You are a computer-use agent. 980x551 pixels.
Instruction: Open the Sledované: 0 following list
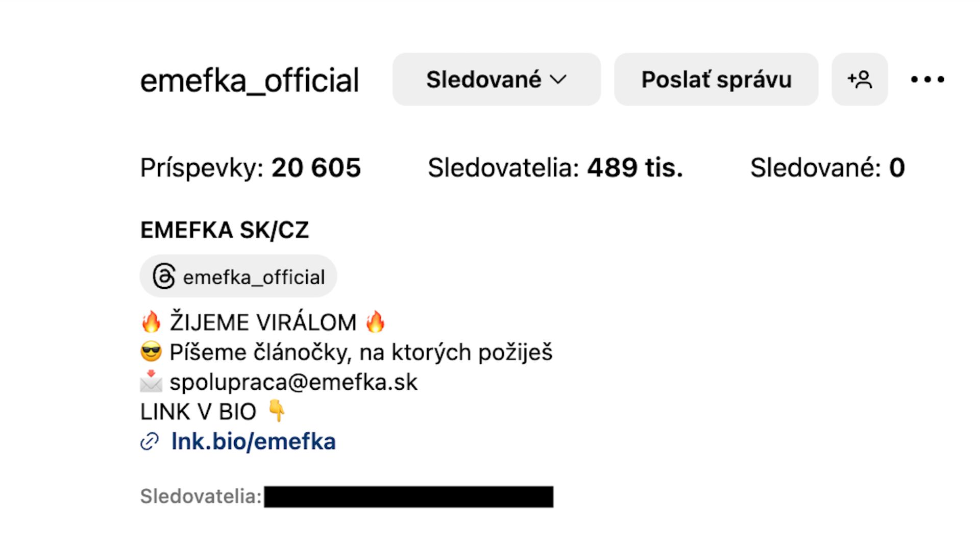[827, 168]
